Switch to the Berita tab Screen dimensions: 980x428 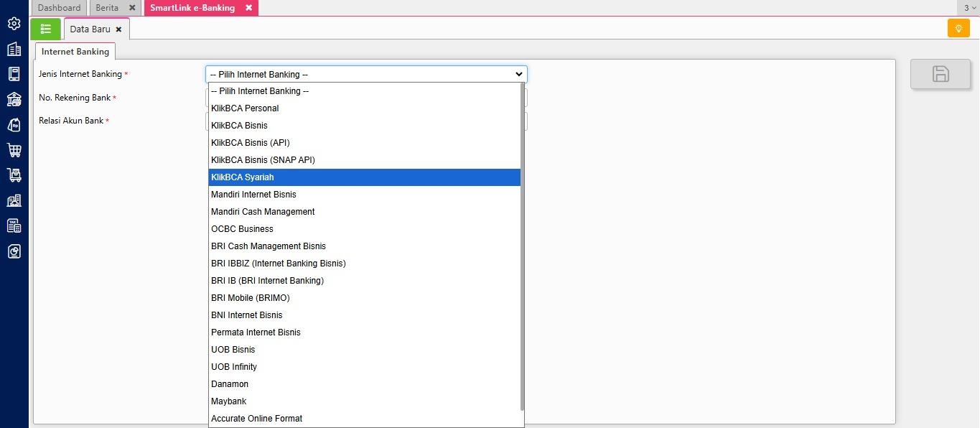[x=107, y=8]
